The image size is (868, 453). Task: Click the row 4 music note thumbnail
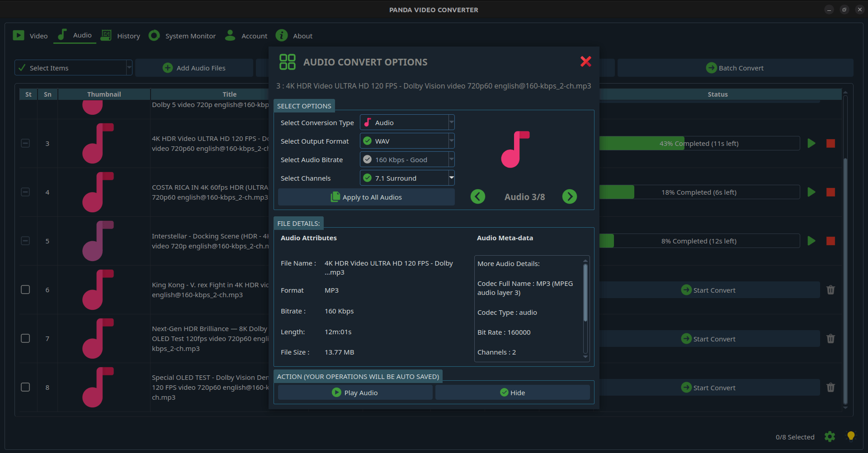tap(98, 192)
